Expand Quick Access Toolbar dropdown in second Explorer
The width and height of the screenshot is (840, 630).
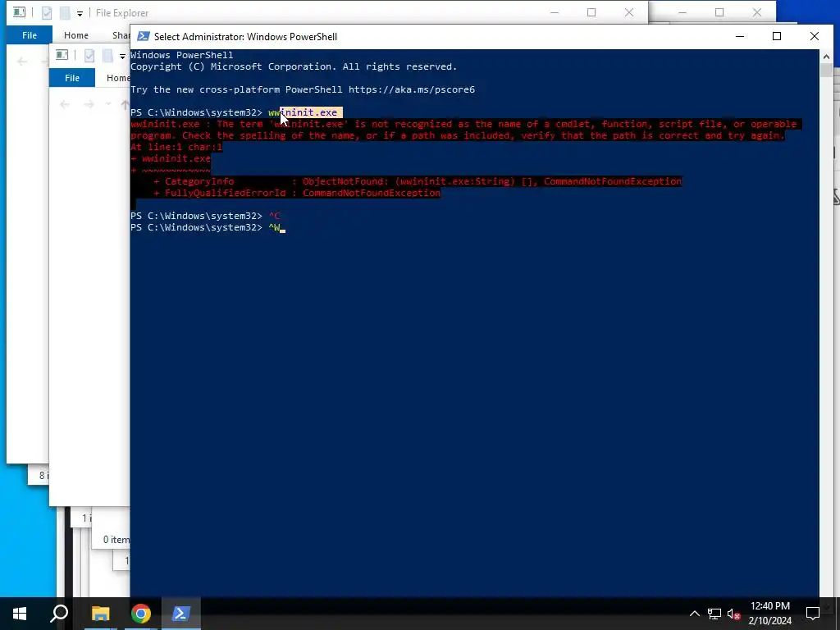click(123, 57)
